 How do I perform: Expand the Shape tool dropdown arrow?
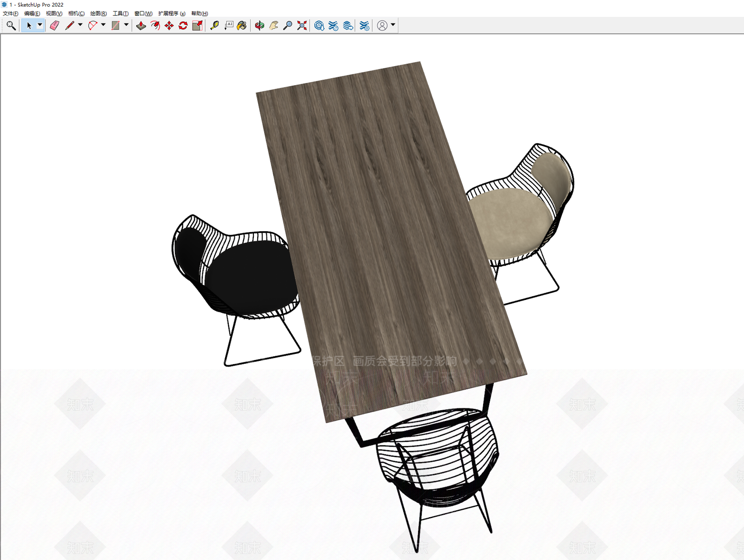point(126,25)
